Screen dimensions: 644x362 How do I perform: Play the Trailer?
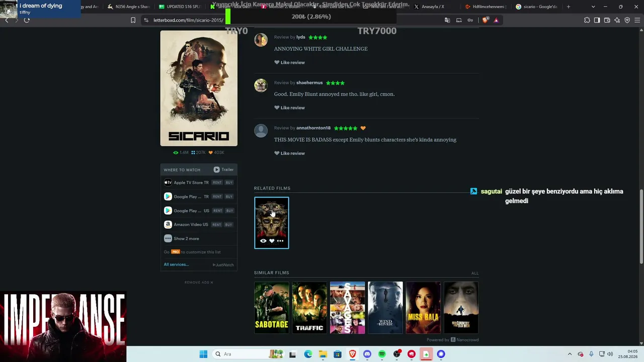[x=223, y=169]
